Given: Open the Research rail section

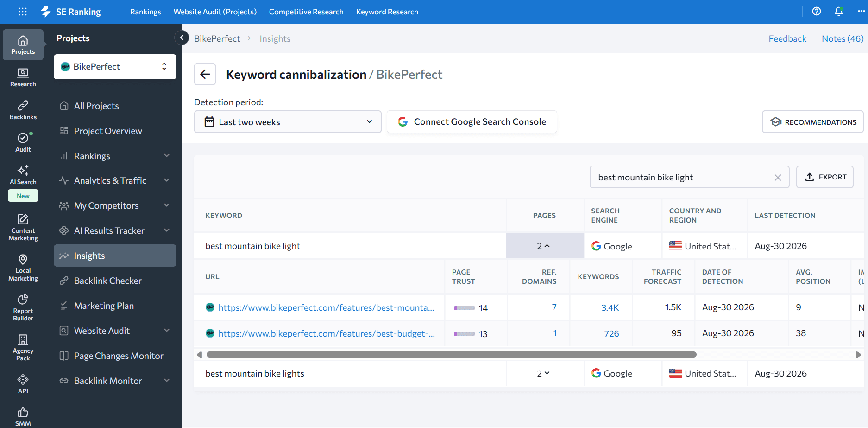Looking at the screenshot, I should [x=23, y=77].
